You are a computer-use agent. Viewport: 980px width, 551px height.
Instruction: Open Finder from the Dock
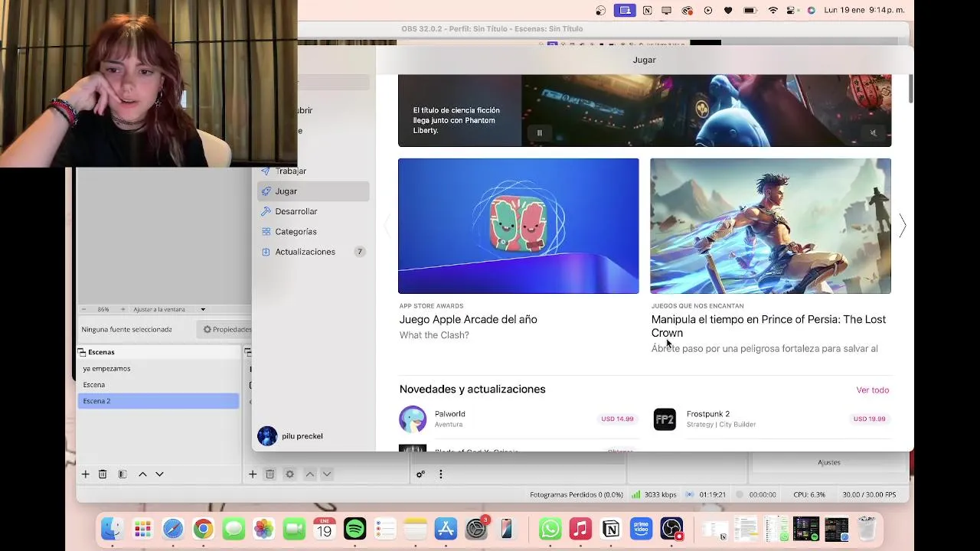113,529
